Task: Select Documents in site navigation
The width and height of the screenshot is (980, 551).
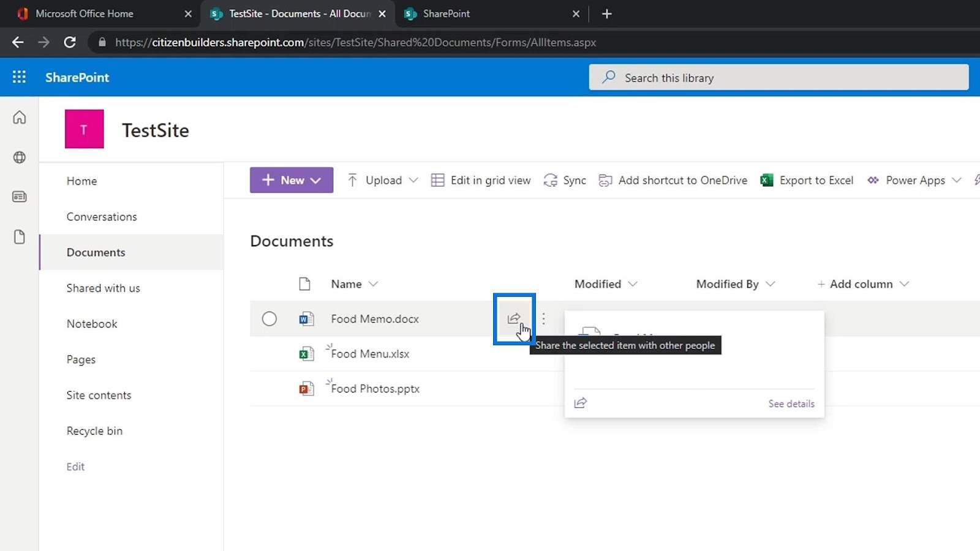Action: point(96,252)
